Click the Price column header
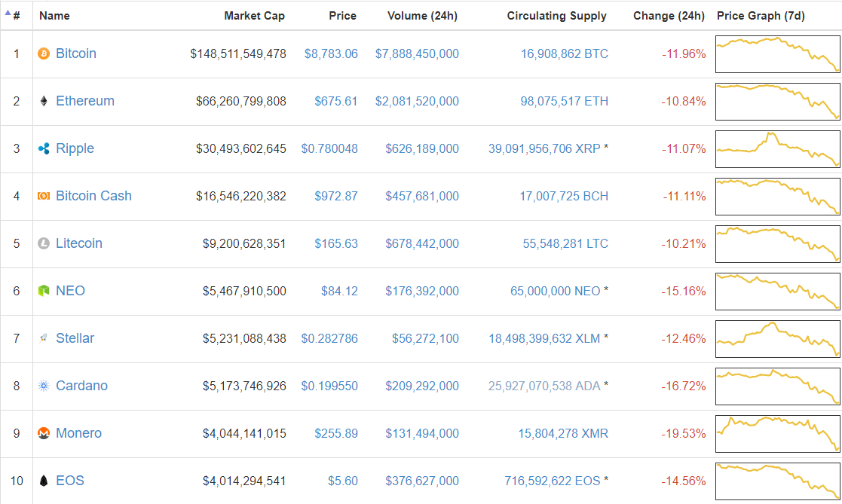This screenshot has width=842, height=504. tap(342, 15)
